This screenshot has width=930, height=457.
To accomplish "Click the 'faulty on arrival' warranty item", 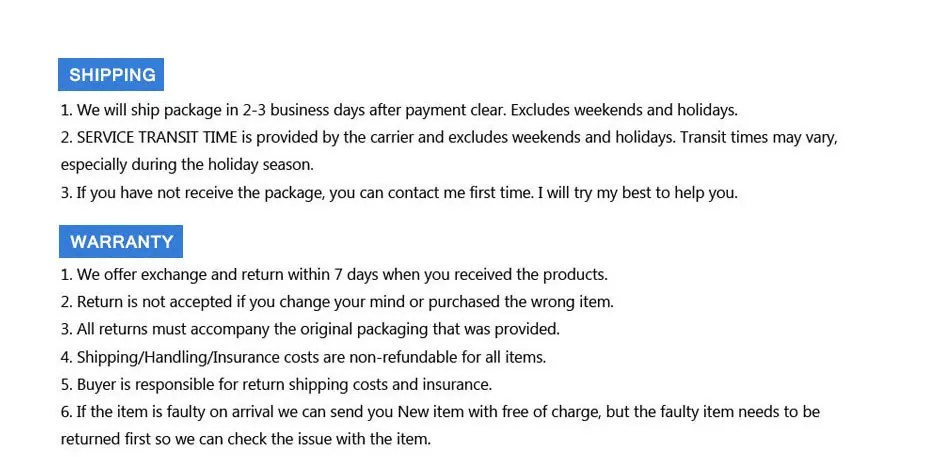I will [440, 412].
